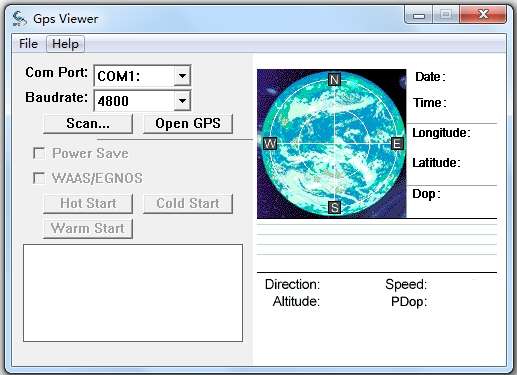Click the Latitude: label
This screenshot has height=375, width=517.
coord(437,163)
